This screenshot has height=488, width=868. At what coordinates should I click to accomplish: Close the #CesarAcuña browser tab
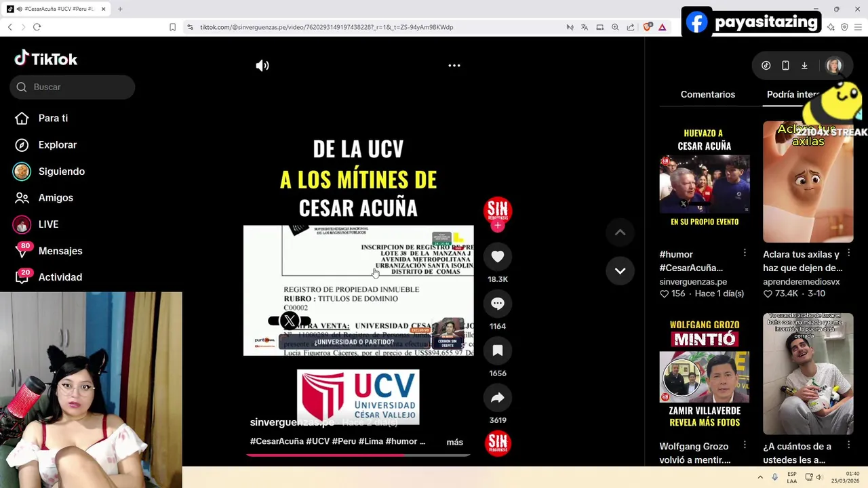pyautogui.click(x=103, y=9)
